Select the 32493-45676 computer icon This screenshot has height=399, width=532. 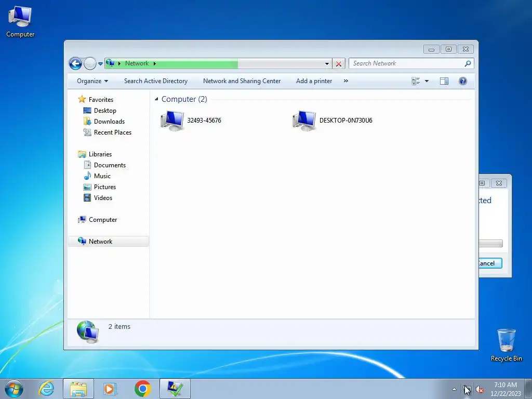click(172, 121)
